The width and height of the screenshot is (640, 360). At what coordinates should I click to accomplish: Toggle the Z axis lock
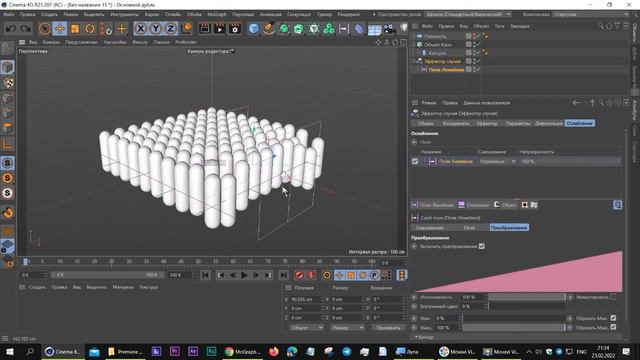pyautogui.click(x=171, y=29)
